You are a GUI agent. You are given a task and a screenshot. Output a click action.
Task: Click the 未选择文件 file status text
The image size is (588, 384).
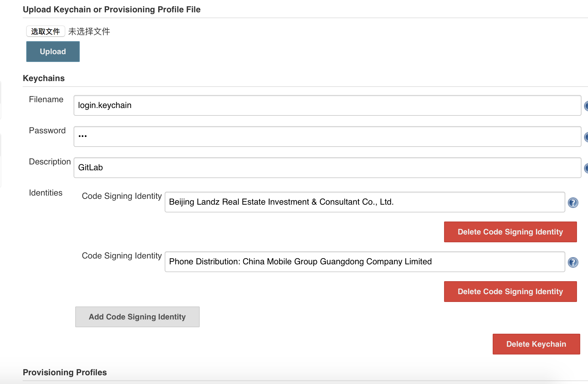tap(89, 31)
